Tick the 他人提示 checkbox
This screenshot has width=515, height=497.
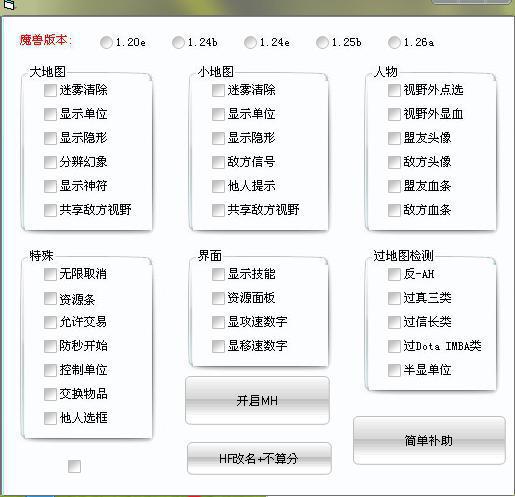(x=218, y=186)
